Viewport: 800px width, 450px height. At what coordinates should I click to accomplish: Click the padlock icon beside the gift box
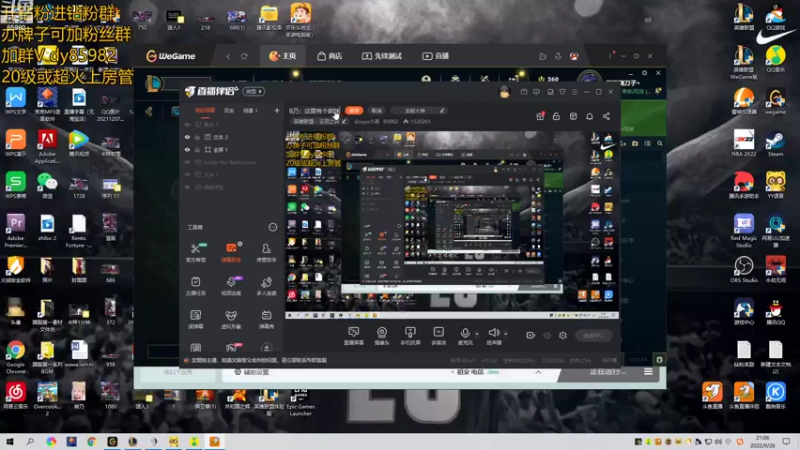coord(556,116)
